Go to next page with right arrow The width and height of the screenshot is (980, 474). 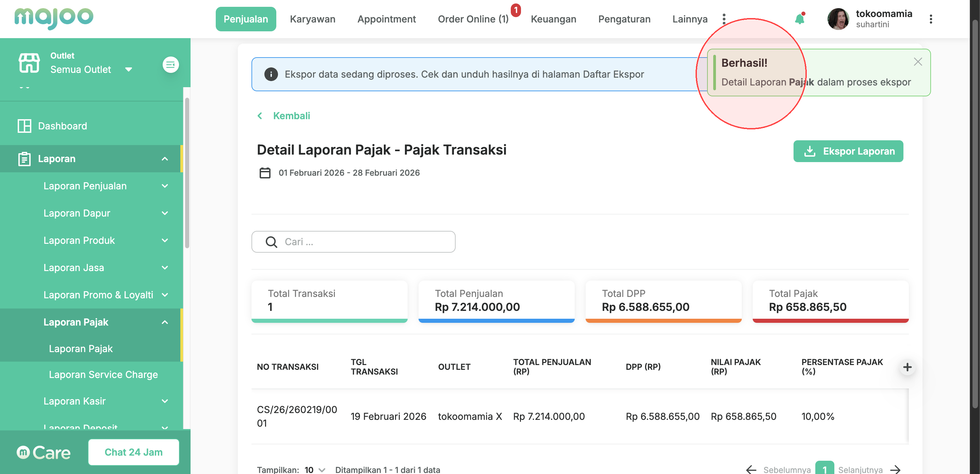coord(895,470)
